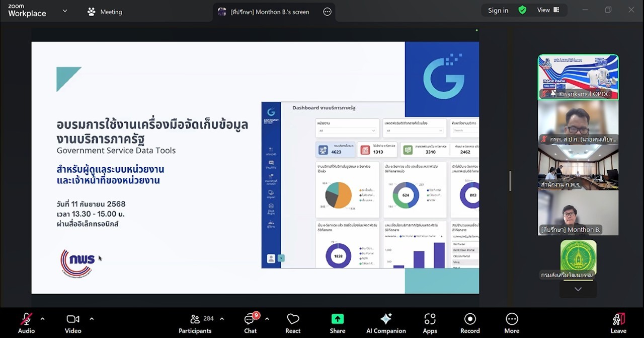Switch to the Meeting tab
This screenshot has width=644, height=338.
tap(105, 12)
